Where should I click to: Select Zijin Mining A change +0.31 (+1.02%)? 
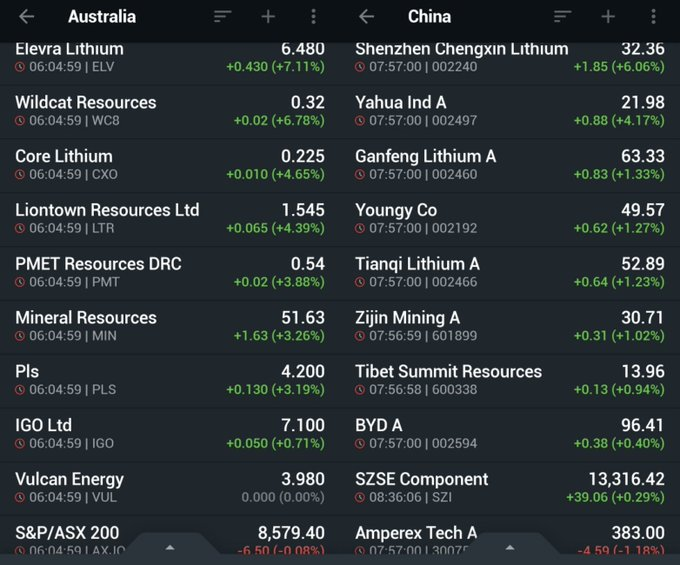(x=619, y=336)
